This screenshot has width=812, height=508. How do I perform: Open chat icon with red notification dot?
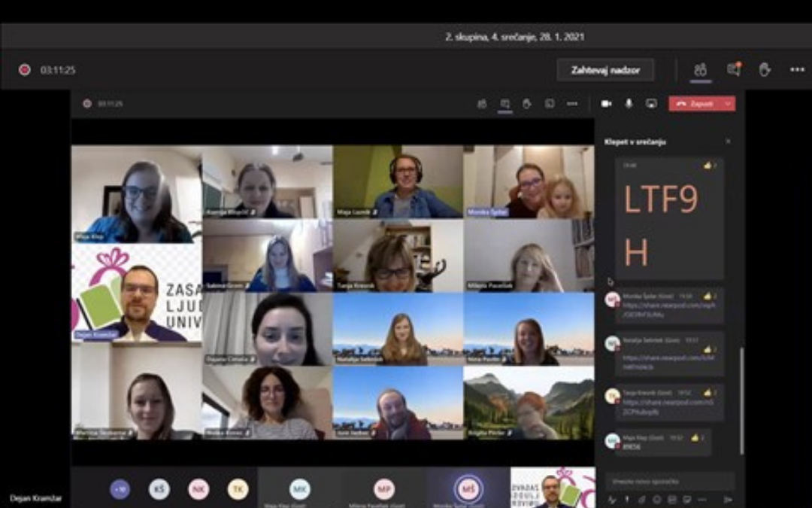point(733,70)
